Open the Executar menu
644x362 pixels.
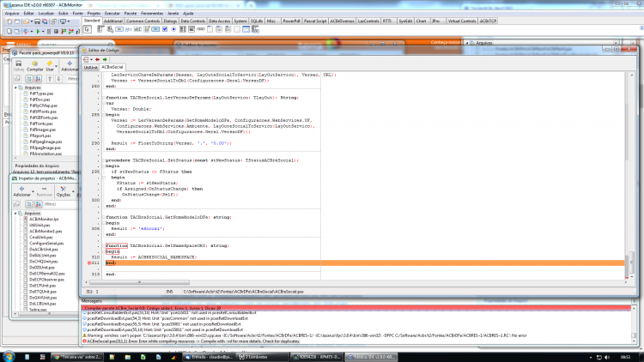(x=112, y=14)
